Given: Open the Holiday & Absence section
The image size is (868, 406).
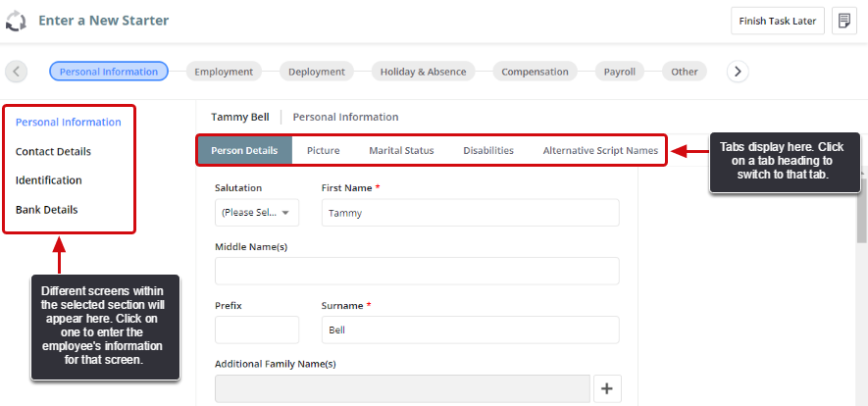Looking at the screenshot, I should tap(423, 72).
